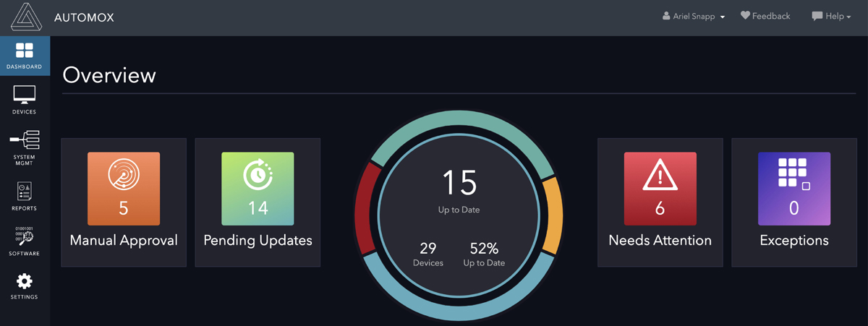
Task: Click the dark red donut chart segment
Action: [367, 207]
